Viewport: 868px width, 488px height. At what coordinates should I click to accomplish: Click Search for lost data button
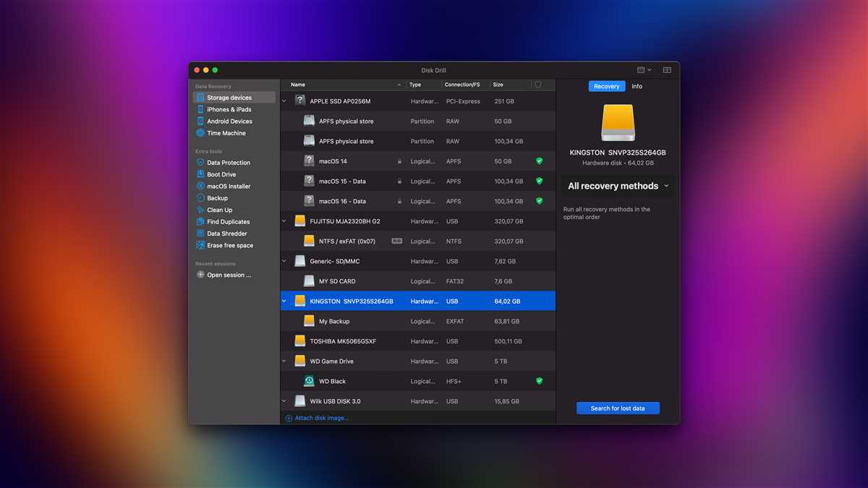pyautogui.click(x=618, y=408)
